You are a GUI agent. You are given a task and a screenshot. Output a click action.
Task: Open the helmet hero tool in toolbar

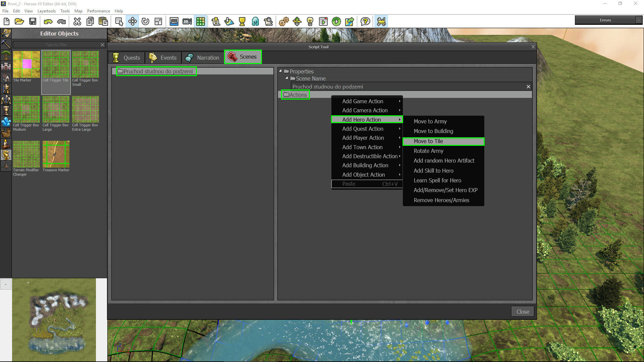coord(255,21)
